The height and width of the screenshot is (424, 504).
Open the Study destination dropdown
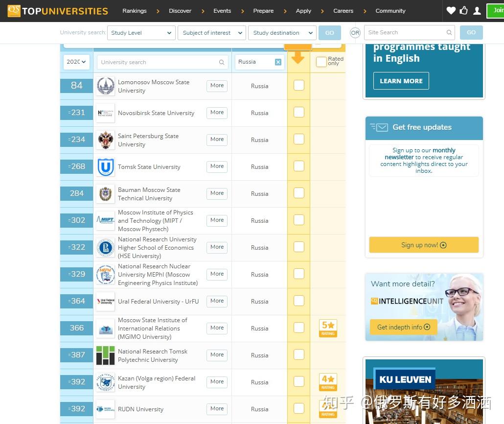pyautogui.click(x=282, y=33)
